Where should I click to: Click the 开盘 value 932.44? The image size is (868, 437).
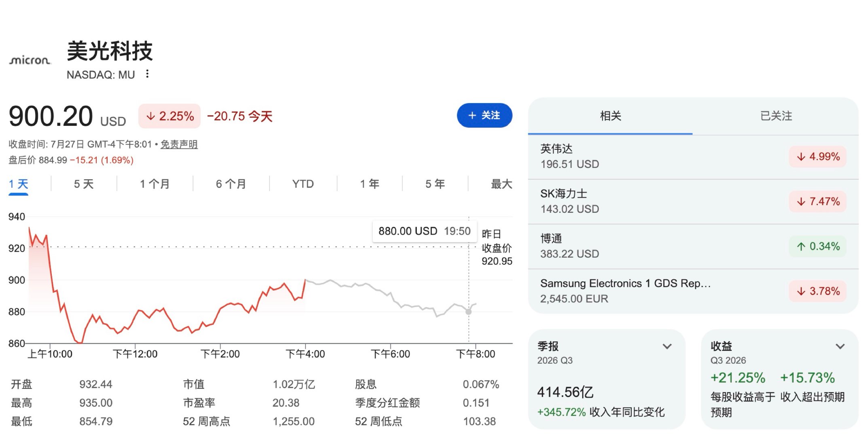click(x=96, y=384)
